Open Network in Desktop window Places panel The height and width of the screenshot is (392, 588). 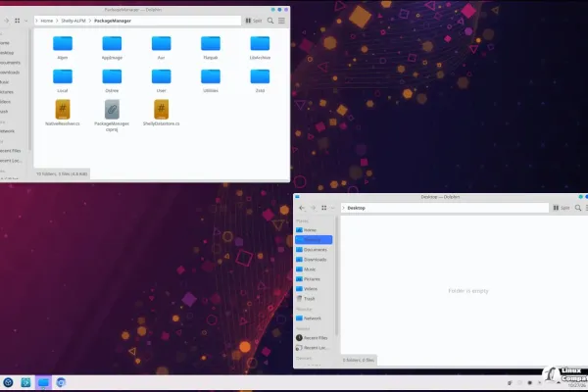[314, 318]
